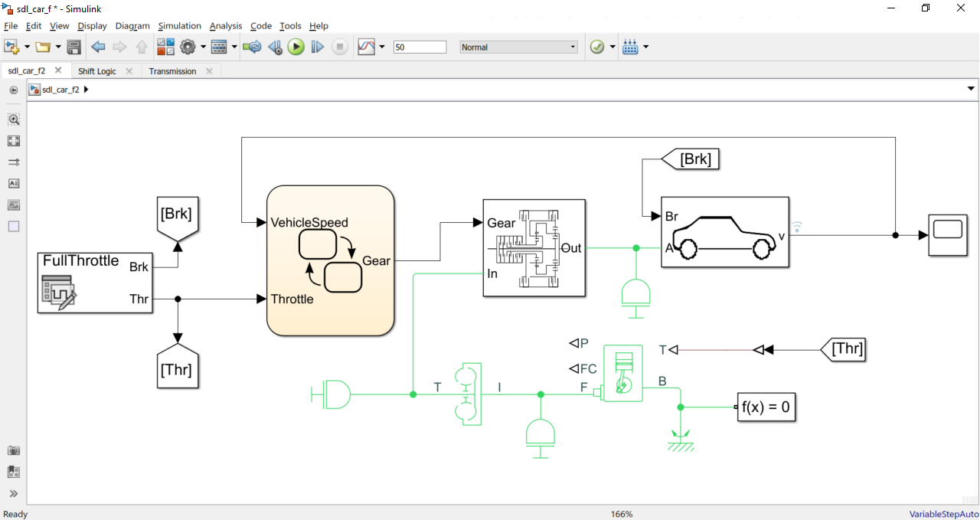Open the Simulink Library Browser icon
Screen dimensions: 980x520
[x=165, y=47]
